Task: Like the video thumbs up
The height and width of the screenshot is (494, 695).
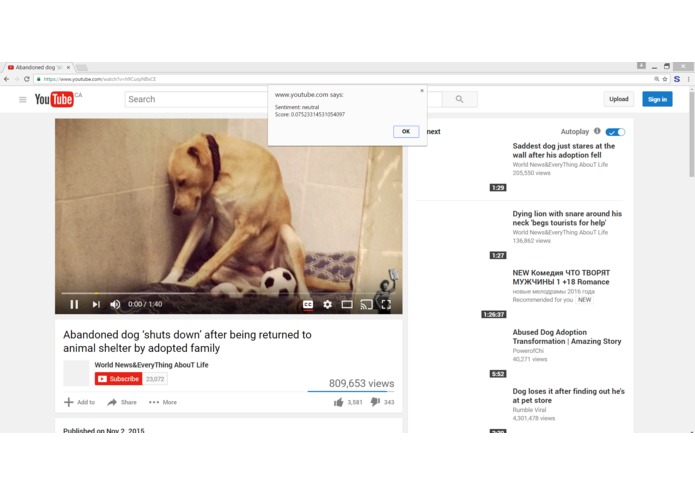Action: pyautogui.click(x=339, y=402)
